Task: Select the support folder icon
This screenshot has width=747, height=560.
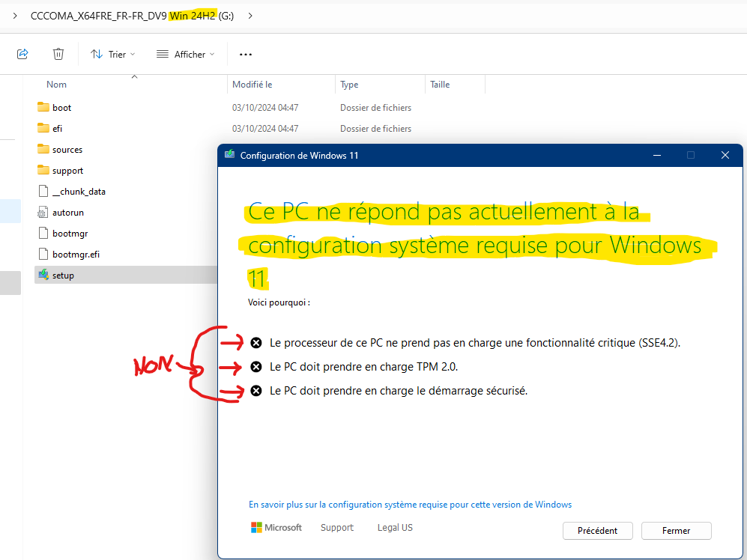Action: (x=43, y=170)
